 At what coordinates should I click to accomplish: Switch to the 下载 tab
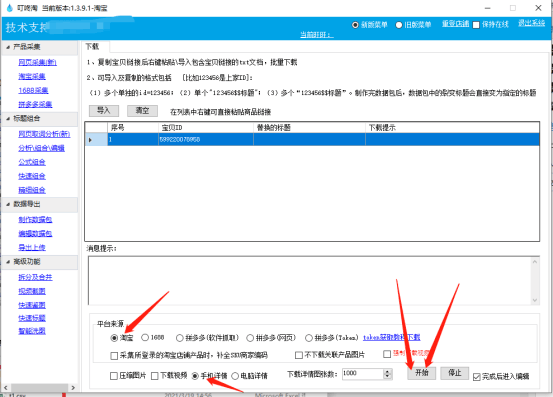92,47
